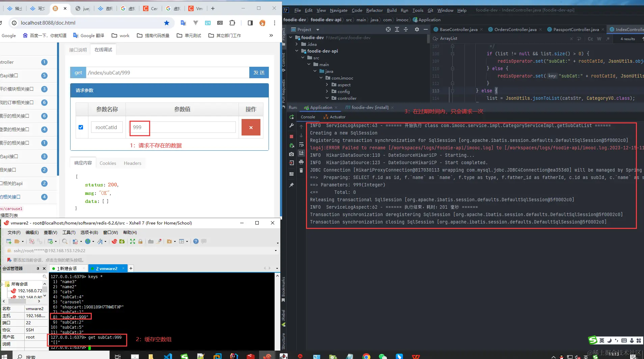
Task: Click the locate target icon in Project panel
Action: click(x=388, y=29)
